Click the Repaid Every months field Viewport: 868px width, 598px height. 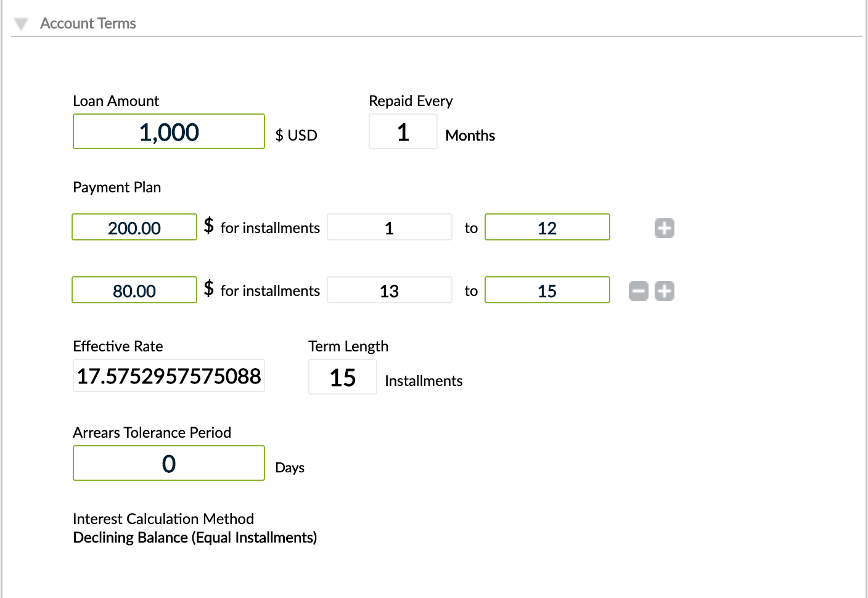click(403, 131)
